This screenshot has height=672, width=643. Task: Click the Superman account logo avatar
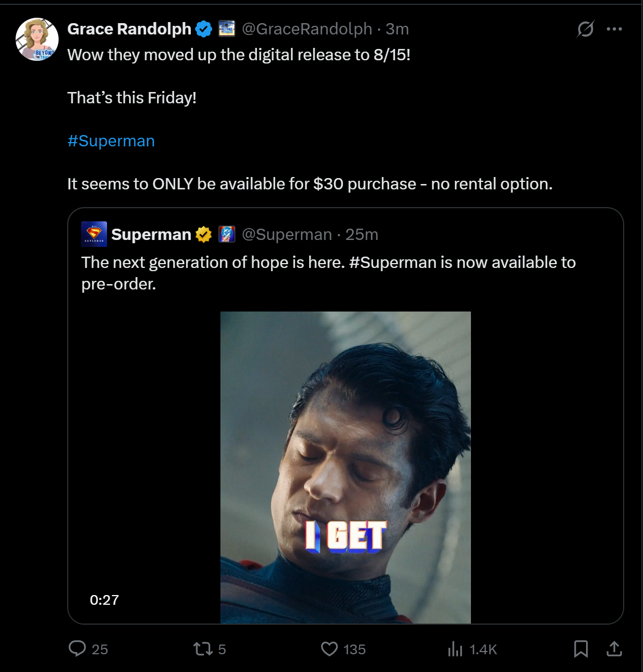(94, 234)
